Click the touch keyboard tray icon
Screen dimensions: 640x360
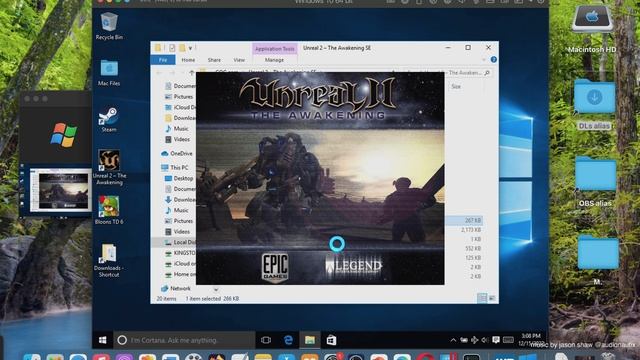pyautogui.click(x=508, y=340)
